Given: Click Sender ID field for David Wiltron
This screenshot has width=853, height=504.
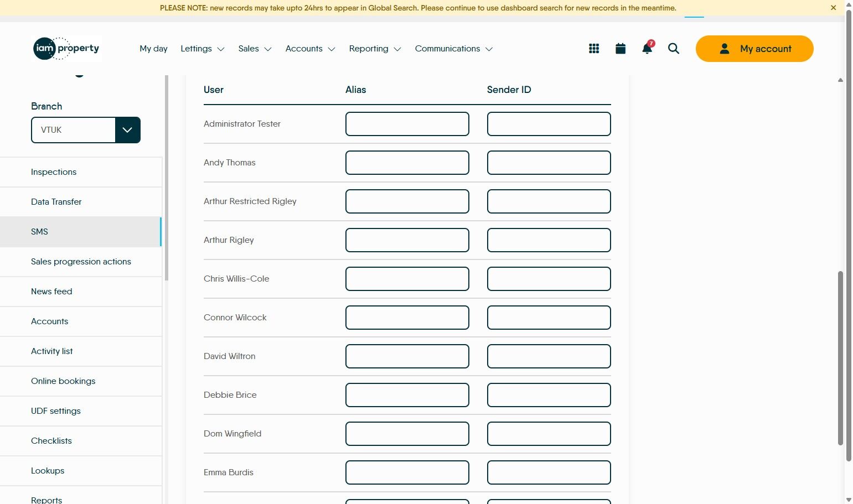Looking at the screenshot, I should [549, 356].
